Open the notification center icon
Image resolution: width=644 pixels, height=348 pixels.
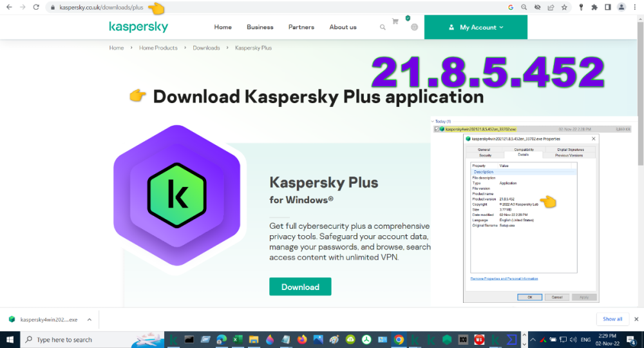[x=631, y=340]
